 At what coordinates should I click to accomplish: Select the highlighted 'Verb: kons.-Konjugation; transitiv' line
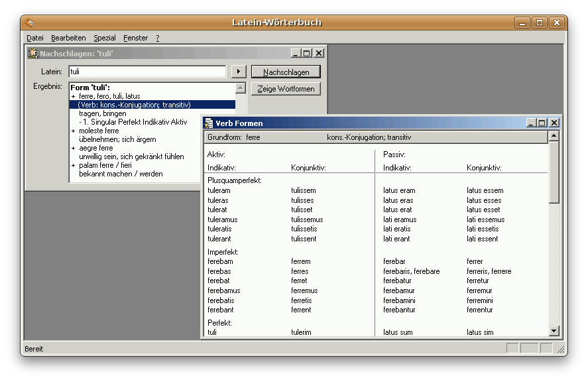[134, 105]
